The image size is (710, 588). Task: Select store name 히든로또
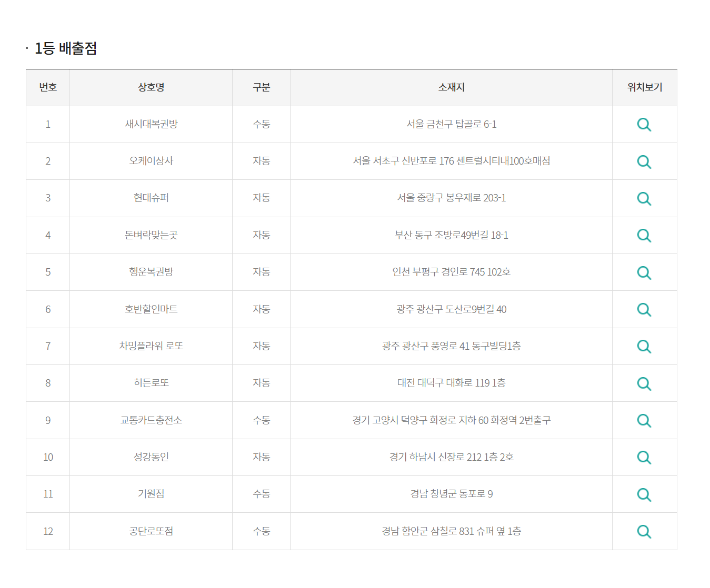click(151, 383)
